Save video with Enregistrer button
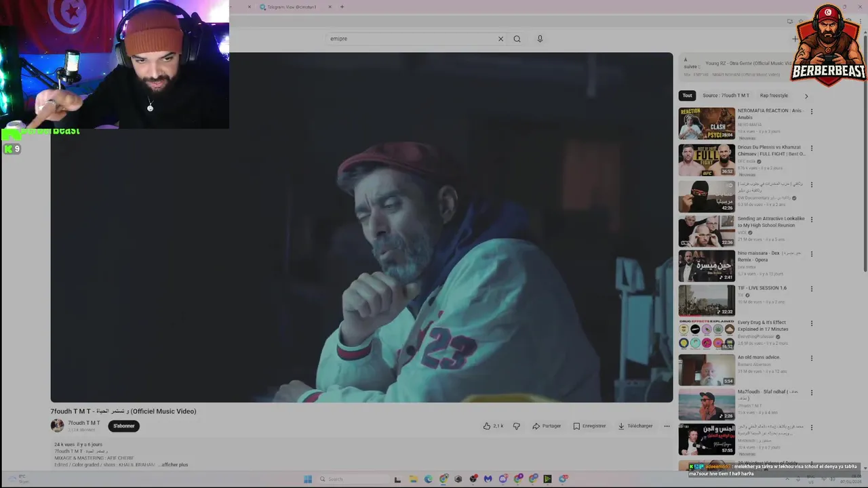This screenshot has height=488, width=868. pyautogui.click(x=589, y=426)
